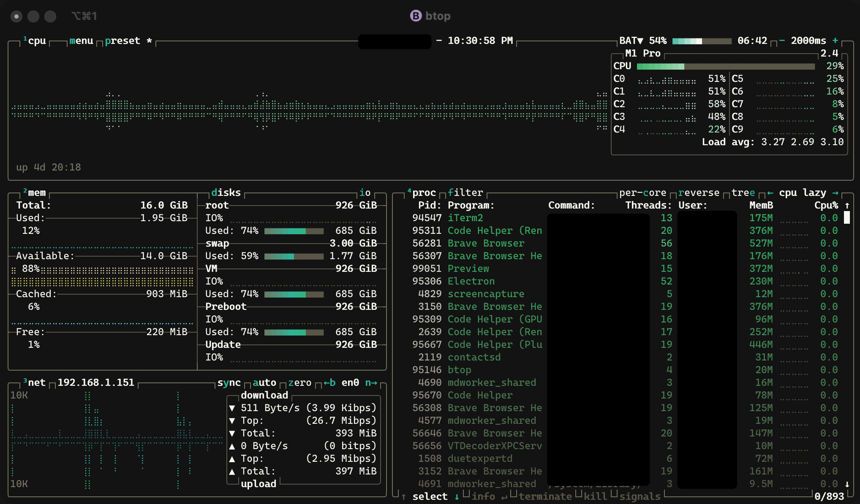Click the right arrow next to cpu lazy
The image size is (860, 504).
835,193
